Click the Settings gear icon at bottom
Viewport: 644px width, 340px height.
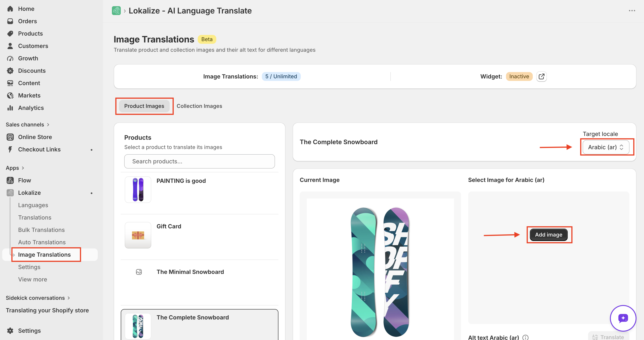(x=10, y=330)
